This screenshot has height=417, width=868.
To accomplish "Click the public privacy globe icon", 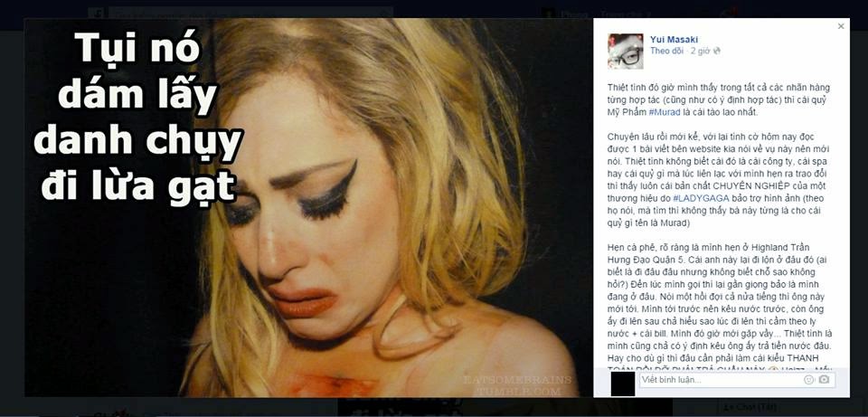I will (717, 51).
